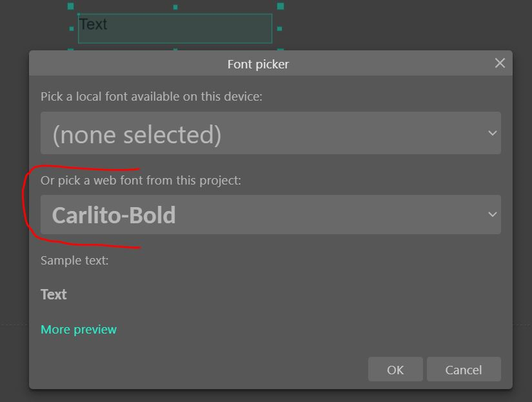The width and height of the screenshot is (532, 402).
Task: Click the chevron arrow beside Carlito-Bold
Action: pos(492,214)
